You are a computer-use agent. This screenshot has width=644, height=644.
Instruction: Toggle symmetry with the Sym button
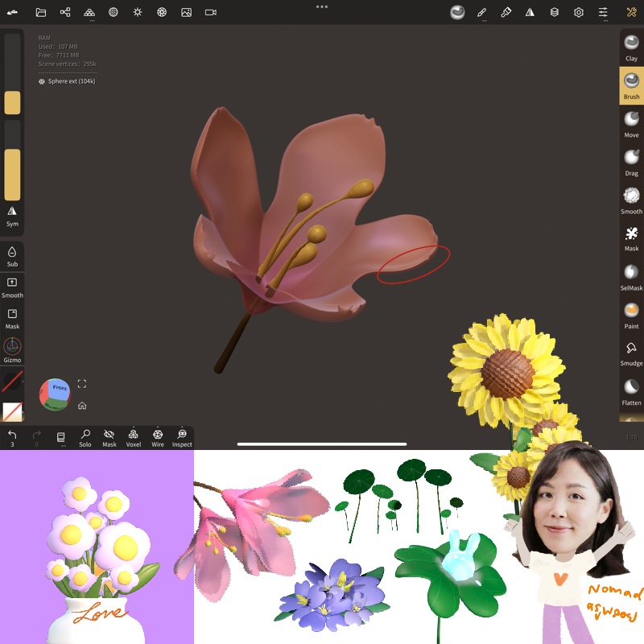point(12,214)
